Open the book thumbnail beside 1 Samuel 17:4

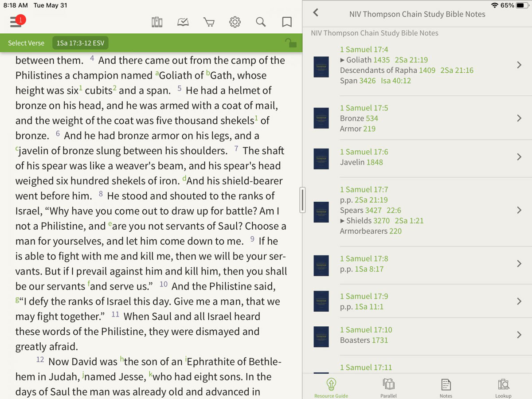pyautogui.click(x=321, y=67)
